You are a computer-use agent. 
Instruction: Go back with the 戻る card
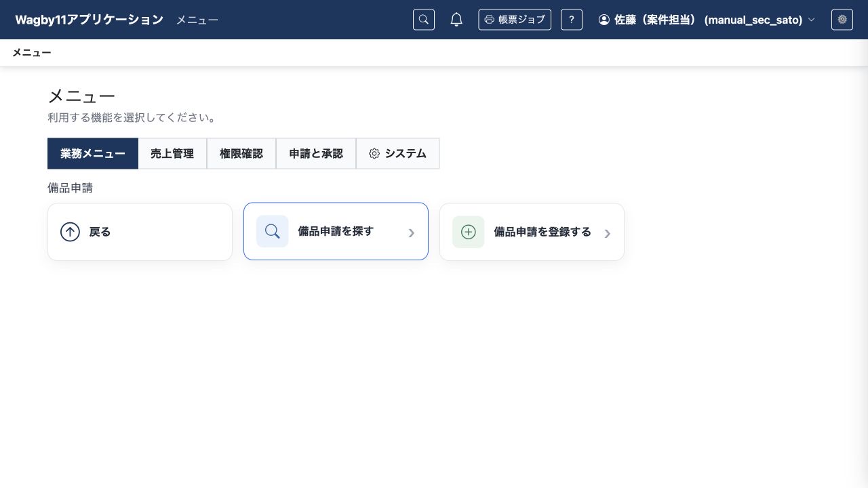point(140,232)
